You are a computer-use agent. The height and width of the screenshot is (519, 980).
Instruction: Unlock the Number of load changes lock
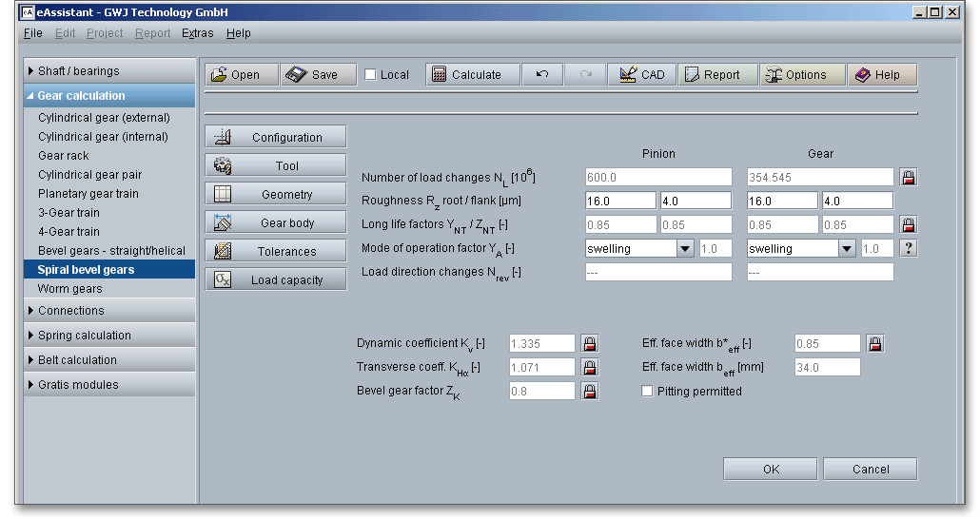click(x=909, y=178)
